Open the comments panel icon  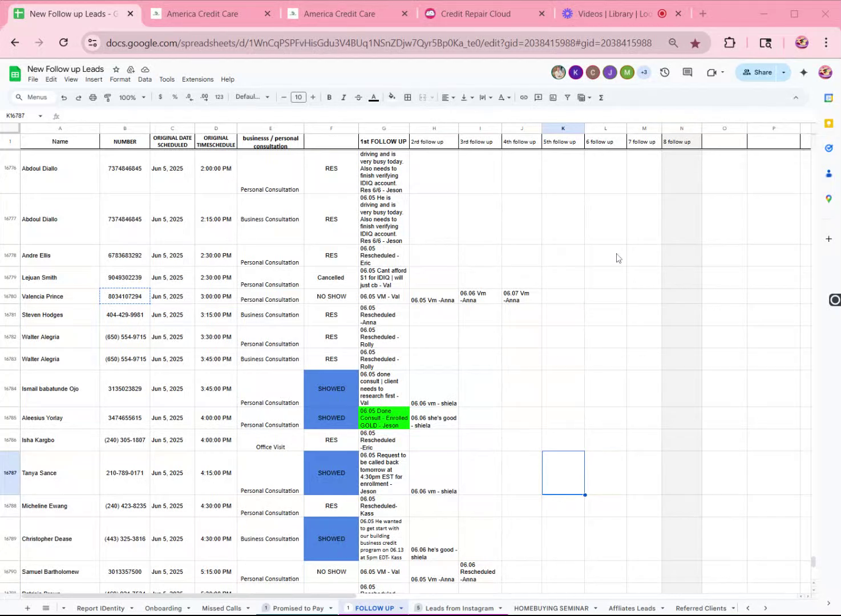coord(688,72)
